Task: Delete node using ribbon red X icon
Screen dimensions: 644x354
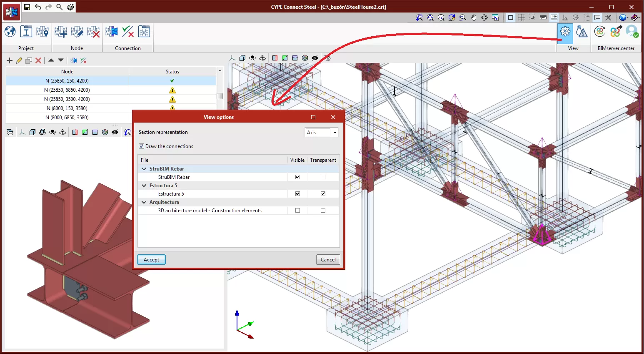Action: (x=93, y=32)
